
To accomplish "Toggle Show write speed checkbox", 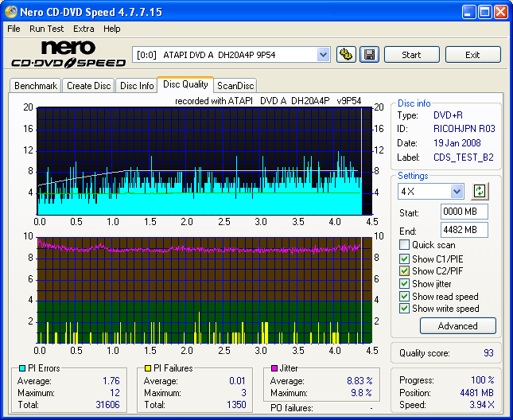I will [404, 309].
